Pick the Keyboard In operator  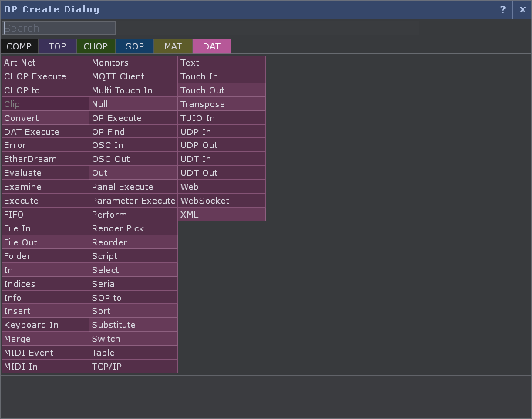coord(45,325)
